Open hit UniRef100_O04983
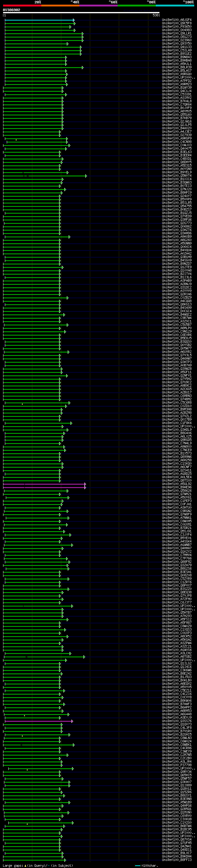Screen dimensions: 197x868 (177, 30)
